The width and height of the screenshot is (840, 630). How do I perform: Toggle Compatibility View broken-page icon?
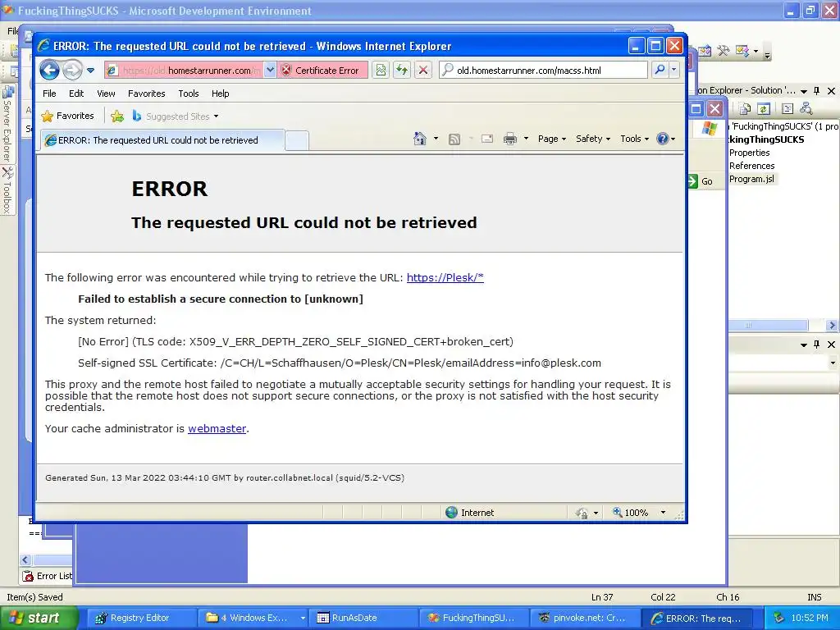(381, 71)
